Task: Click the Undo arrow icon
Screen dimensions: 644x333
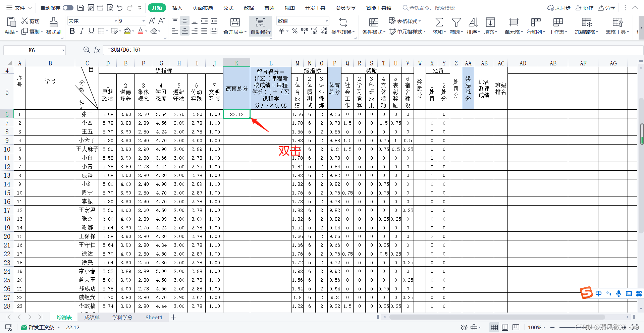Action: click(120, 8)
